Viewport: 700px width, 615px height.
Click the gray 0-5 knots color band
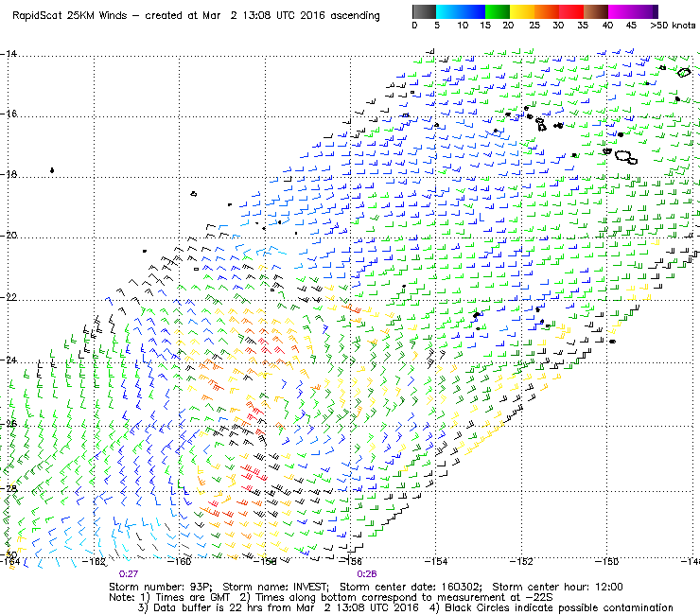(x=424, y=11)
